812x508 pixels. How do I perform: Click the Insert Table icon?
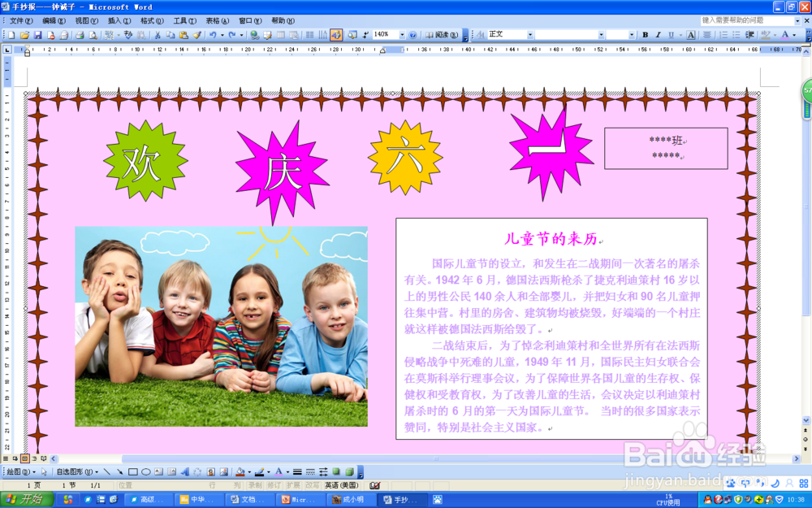coord(280,34)
